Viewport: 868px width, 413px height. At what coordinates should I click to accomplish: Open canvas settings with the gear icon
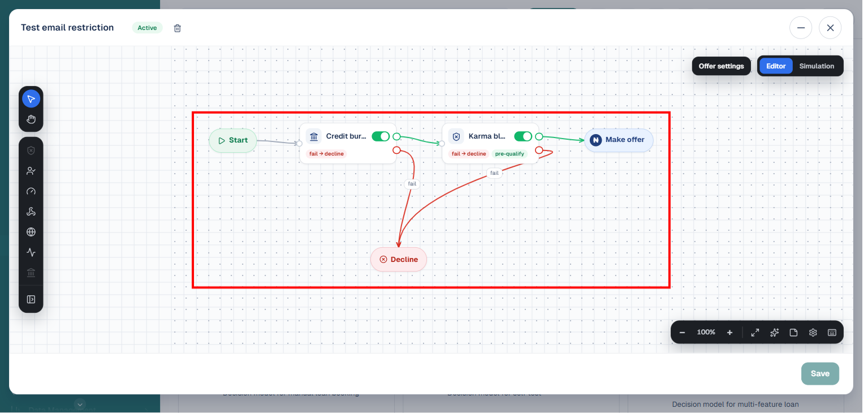813,333
